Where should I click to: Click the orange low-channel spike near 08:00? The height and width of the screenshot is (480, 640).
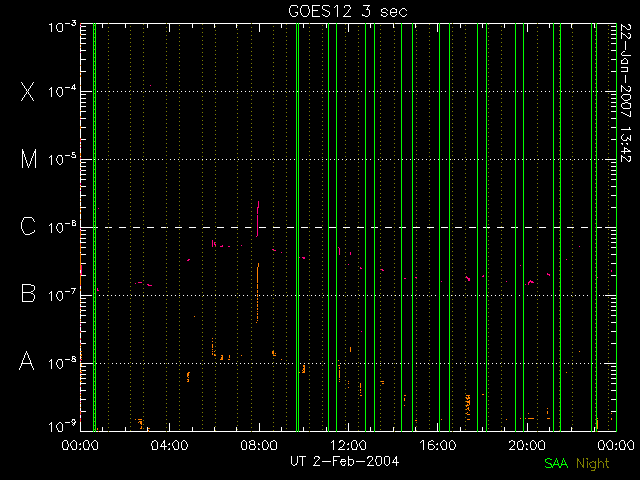258,293
